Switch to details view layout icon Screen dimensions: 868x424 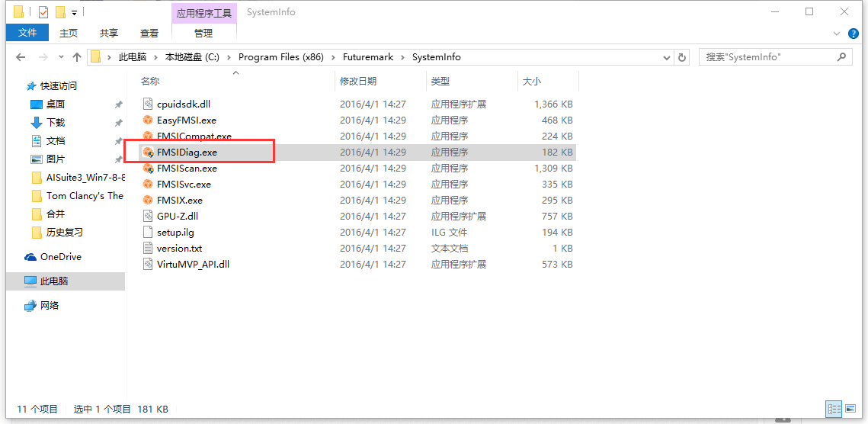click(x=833, y=409)
